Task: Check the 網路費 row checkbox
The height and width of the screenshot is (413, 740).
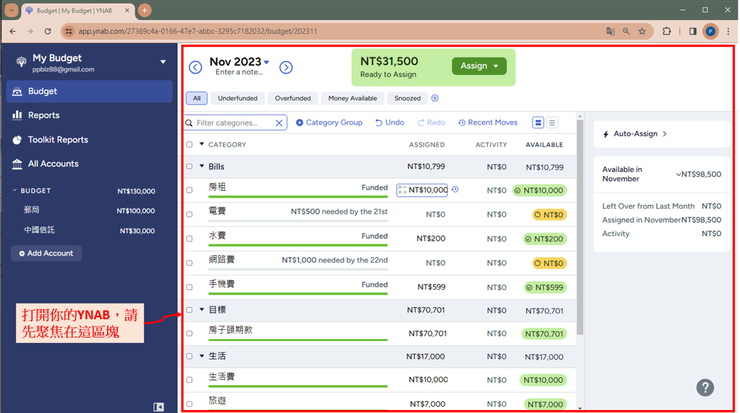Action: [x=190, y=263]
